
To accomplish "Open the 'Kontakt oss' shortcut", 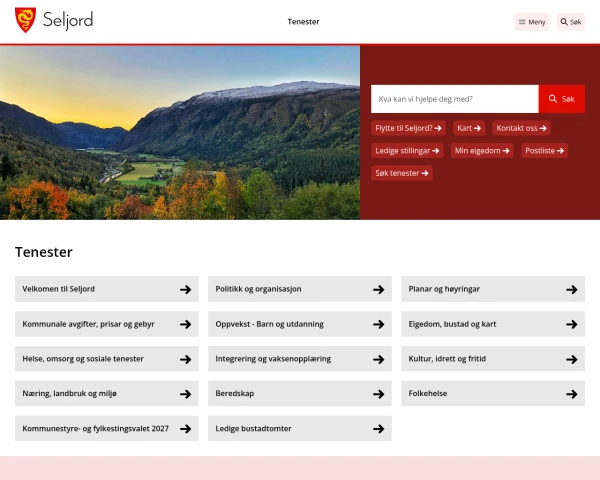I will [x=521, y=128].
